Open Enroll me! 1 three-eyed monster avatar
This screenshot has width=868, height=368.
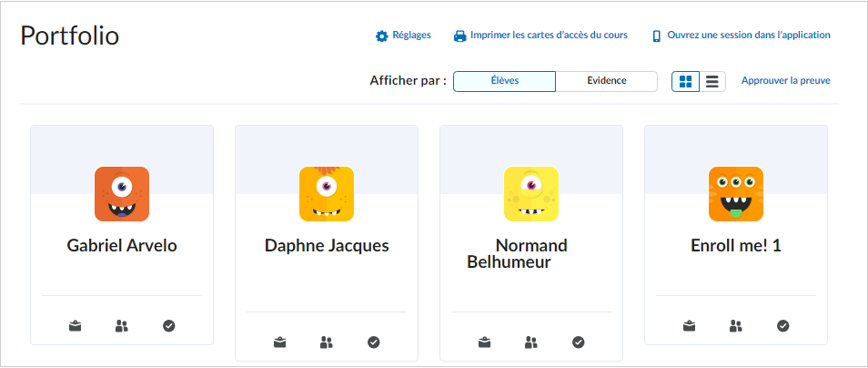coord(736,194)
